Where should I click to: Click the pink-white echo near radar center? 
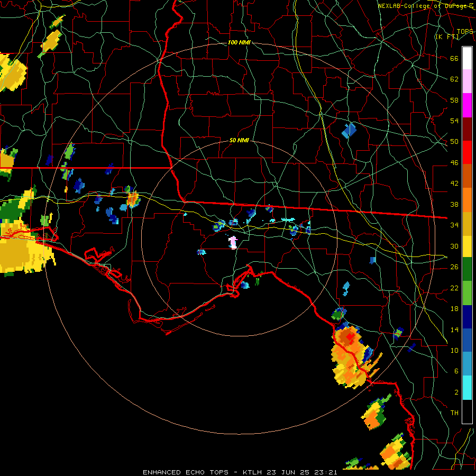(x=233, y=243)
